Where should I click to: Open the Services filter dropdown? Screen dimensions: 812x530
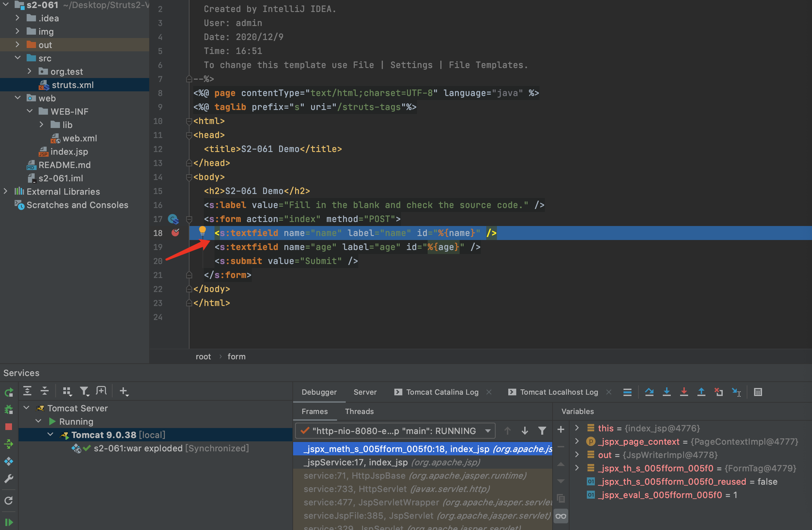pyautogui.click(x=84, y=391)
